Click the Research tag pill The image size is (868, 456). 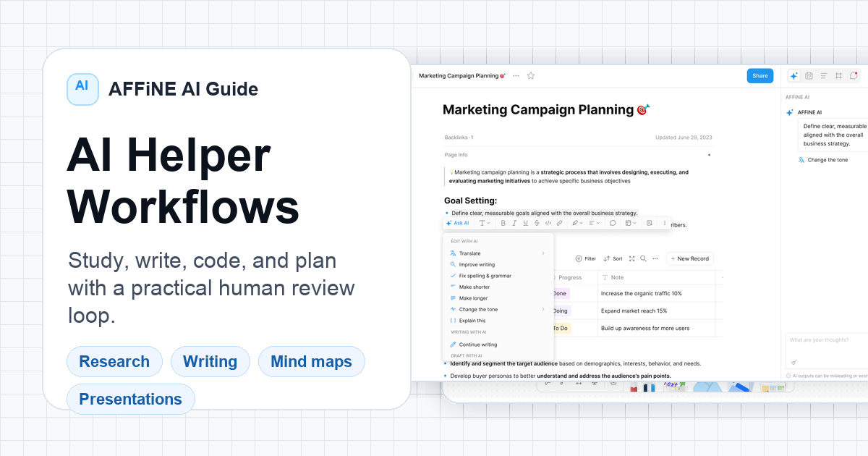pyautogui.click(x=114, y=362)
